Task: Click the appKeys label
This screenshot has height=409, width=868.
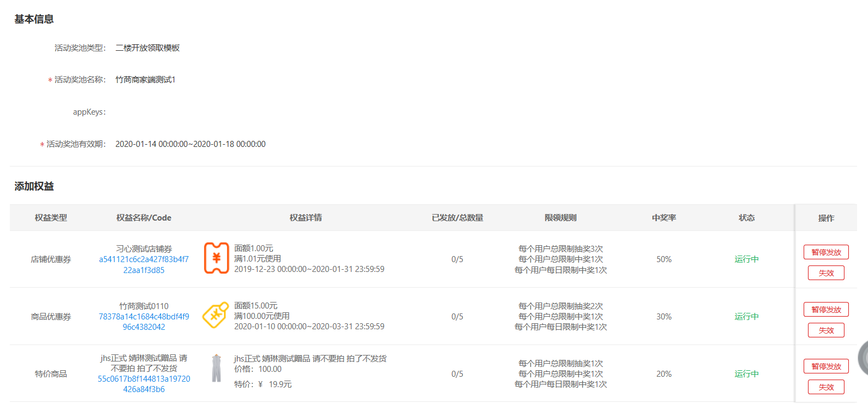Action: tap(89, 112)
